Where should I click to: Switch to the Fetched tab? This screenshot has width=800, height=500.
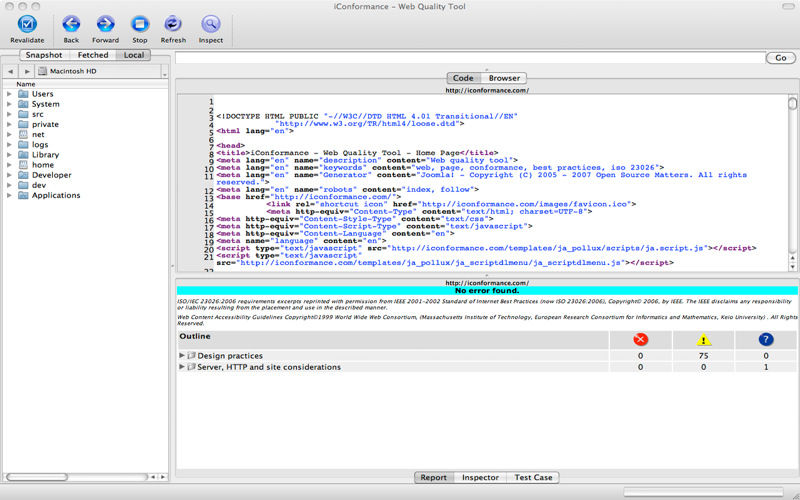click(93, 55)
